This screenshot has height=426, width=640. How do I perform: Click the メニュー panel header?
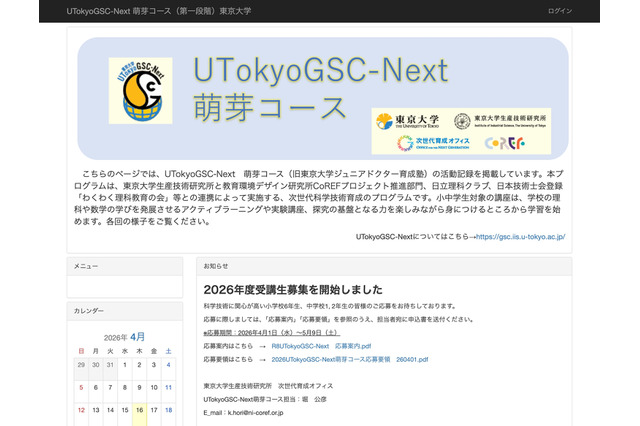click(x=125, y=266)
